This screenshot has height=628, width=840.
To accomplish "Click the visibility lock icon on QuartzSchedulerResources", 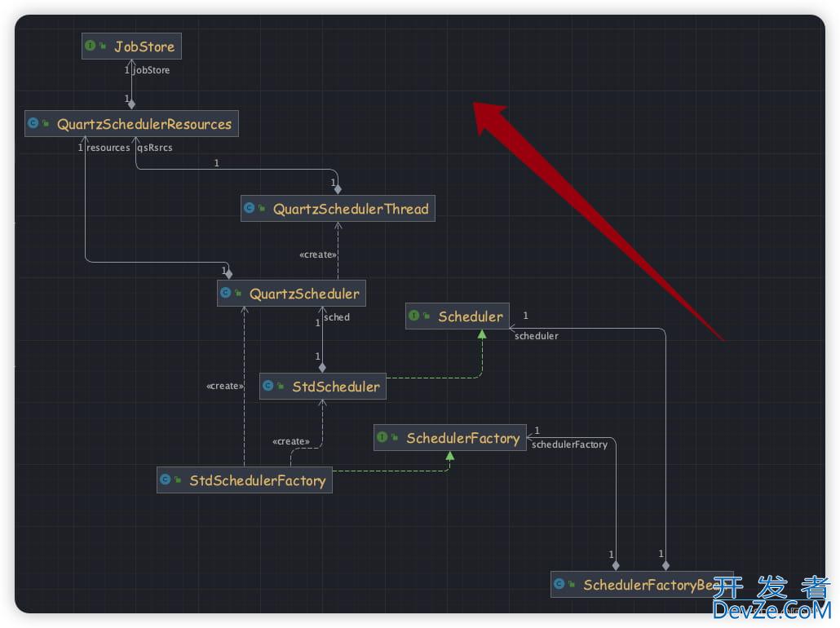I will click(46, 123).
